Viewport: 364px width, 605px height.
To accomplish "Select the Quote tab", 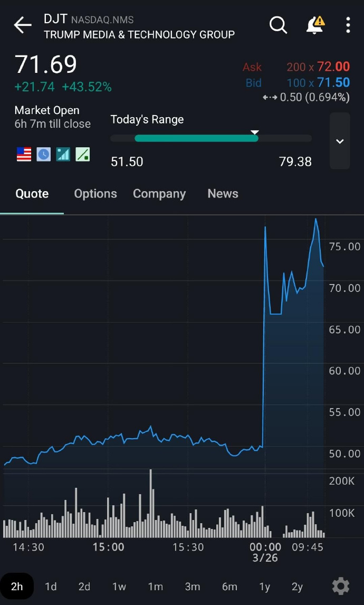I will [x=32, y=194].
